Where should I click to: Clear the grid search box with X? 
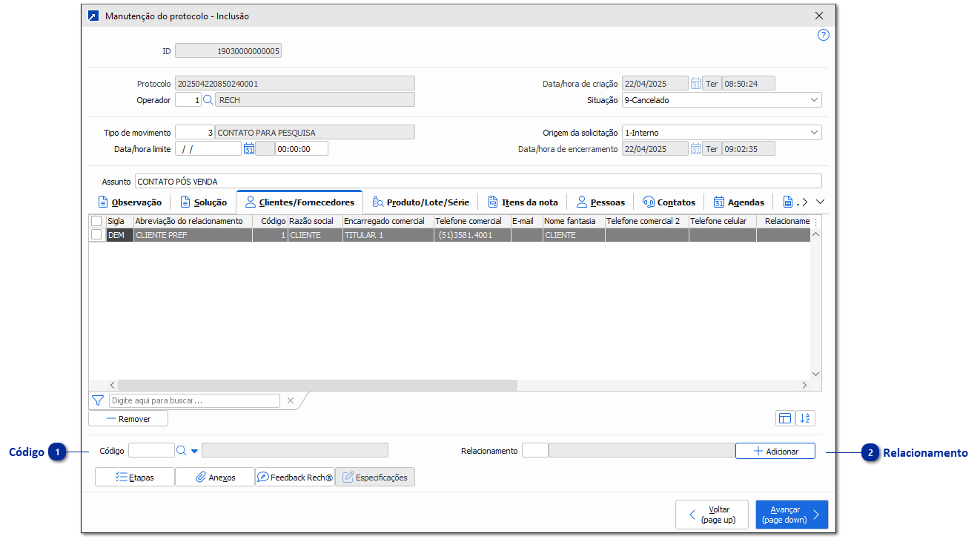[291, 400]
